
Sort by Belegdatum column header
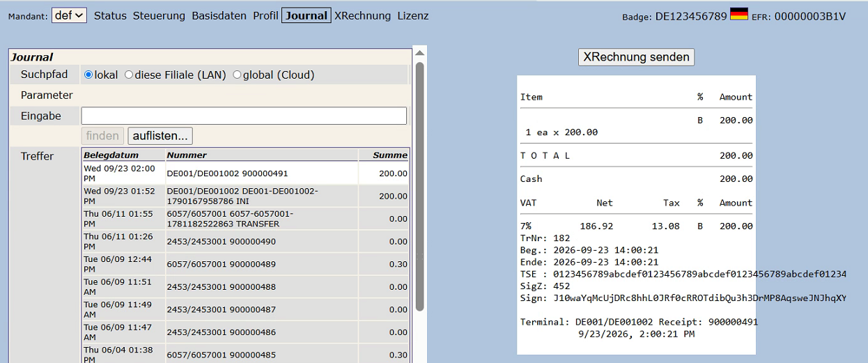coord(124,155)
